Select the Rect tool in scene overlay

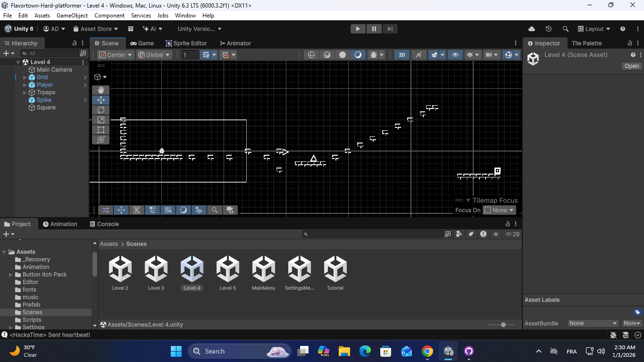(x=100, y=130)
